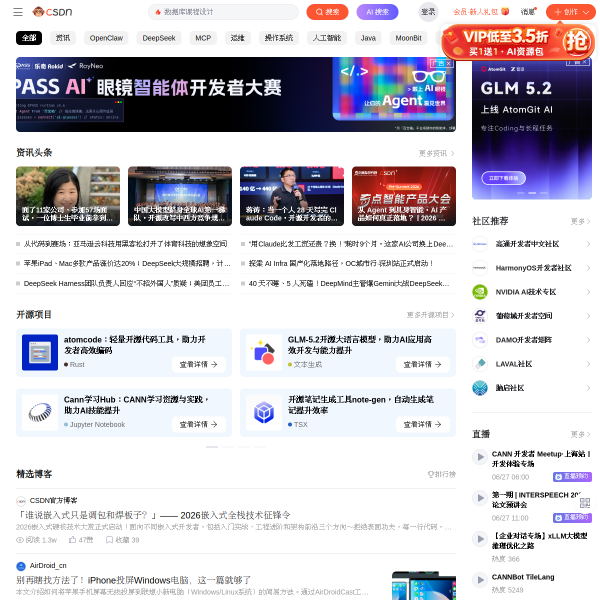Select the 人工智能 category tab
600x600 pixels.
(327, 38)
